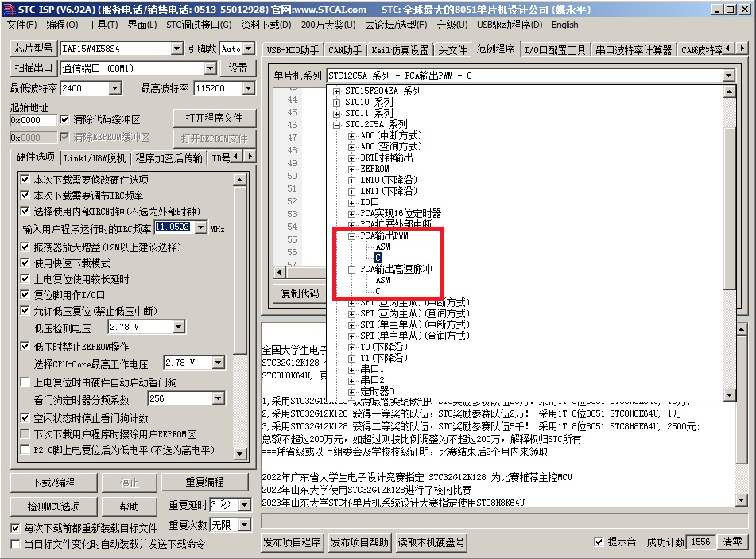Enable 当目标文件变化时自动装载并发送下载命令
This screenshot has width=756, height=559.
[x=15, y=544]
